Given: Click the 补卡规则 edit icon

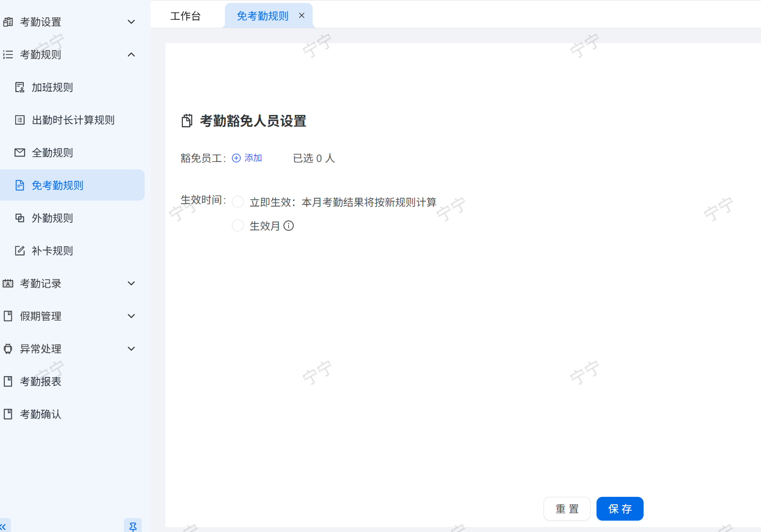Looking at the screenshot, I should (20, 251).
